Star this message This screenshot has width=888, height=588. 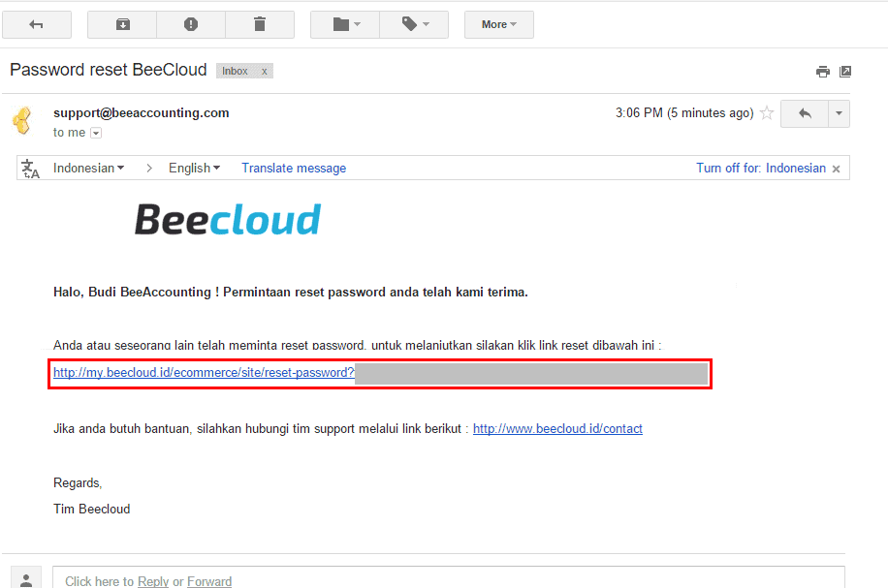(x=767, y=113)
